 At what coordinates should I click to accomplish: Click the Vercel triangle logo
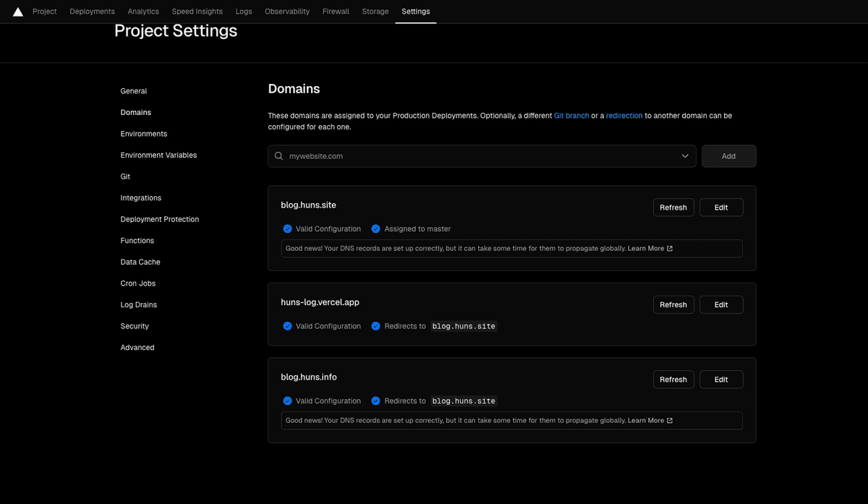pos(18,12)
